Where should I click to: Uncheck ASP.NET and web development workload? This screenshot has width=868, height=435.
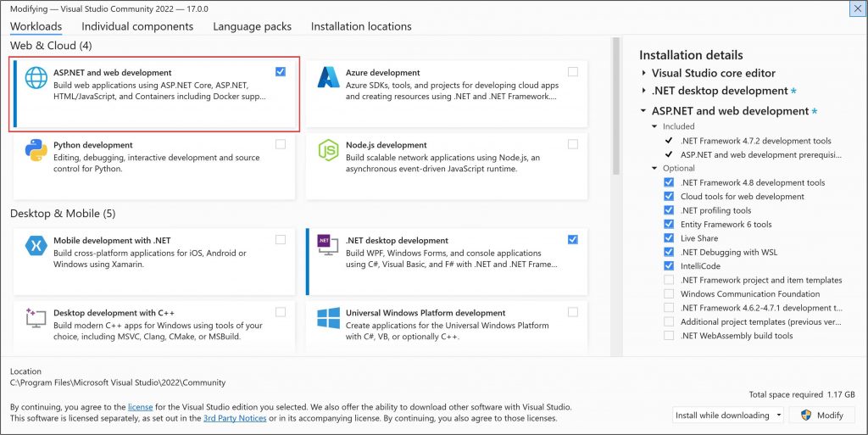(x=281, y=71)
